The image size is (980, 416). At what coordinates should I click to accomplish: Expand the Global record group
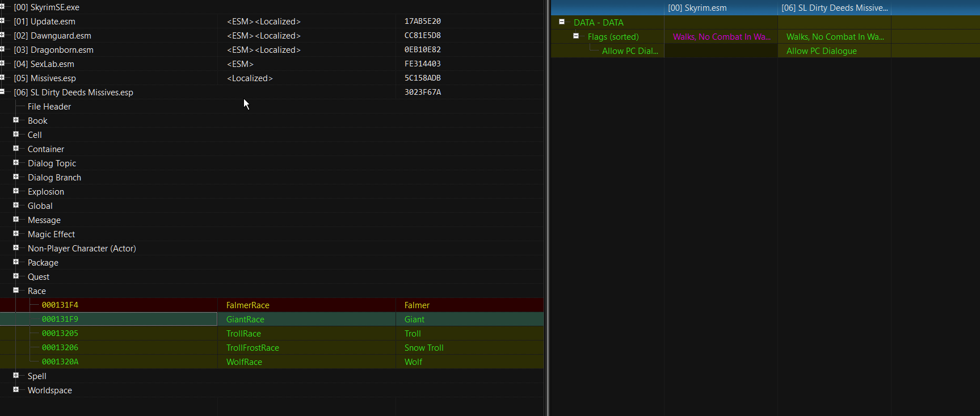tap(16, 205)
